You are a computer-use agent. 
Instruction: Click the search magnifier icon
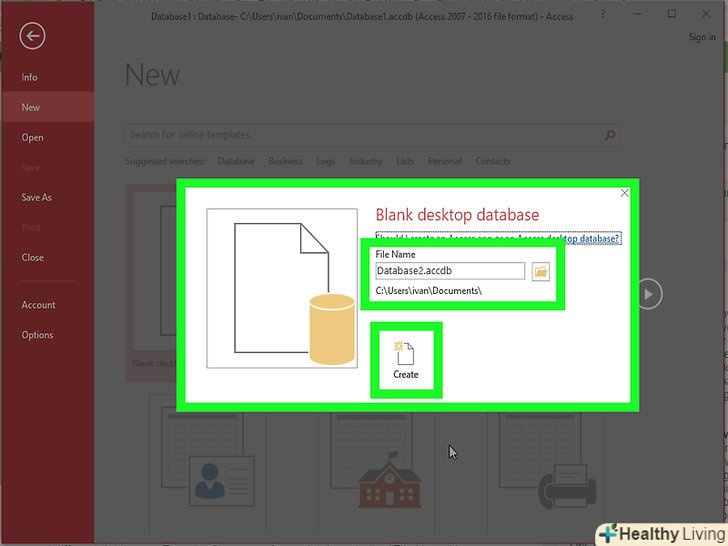[610, 135]
